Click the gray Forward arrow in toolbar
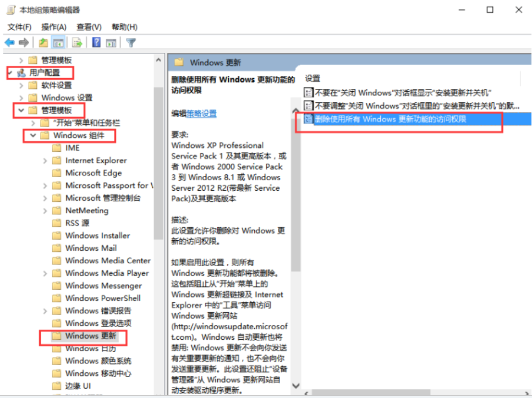Viewport: 532px width, 398px height. pyautogui.click(x=24, y=42)
